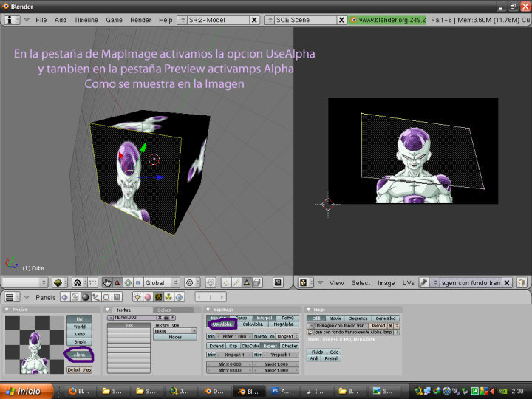Enable the scale manipulator blue square icon
This screenshot has width=532, height=399.
point(137,282)
